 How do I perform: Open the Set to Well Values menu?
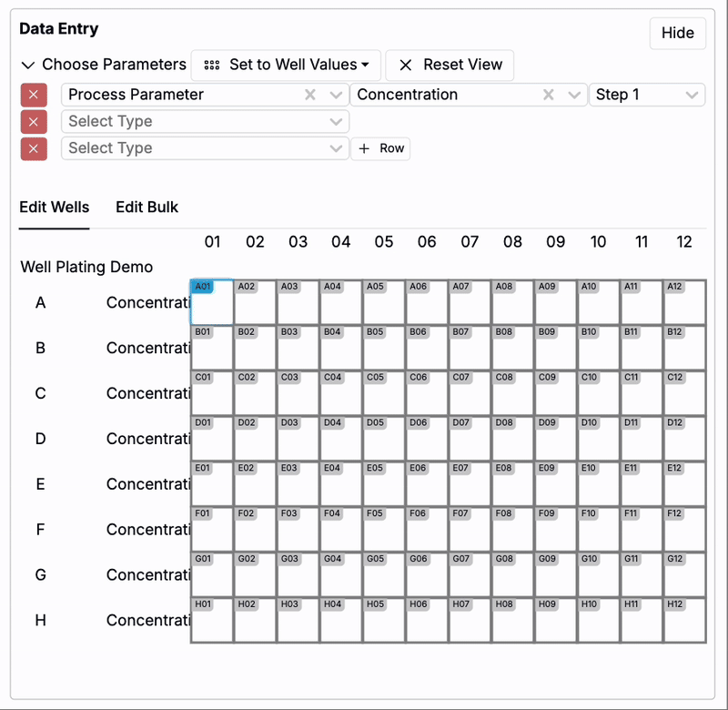[x=286, y=65]
